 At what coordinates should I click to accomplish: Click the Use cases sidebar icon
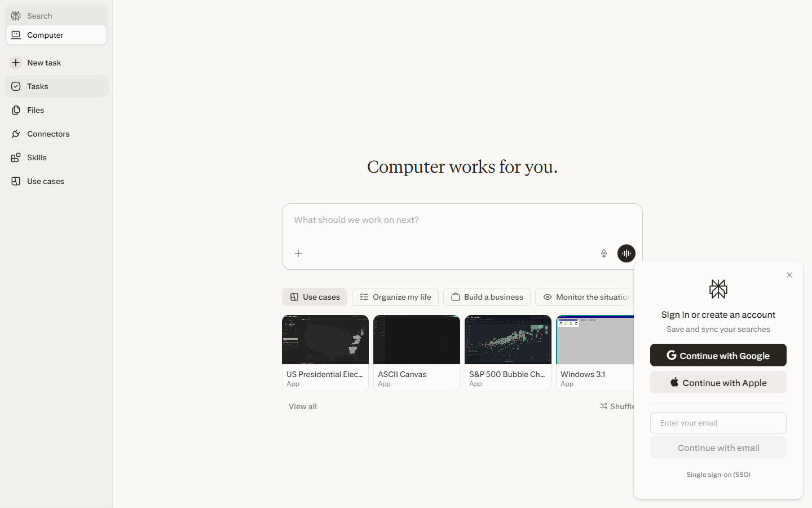click(16, 181)
